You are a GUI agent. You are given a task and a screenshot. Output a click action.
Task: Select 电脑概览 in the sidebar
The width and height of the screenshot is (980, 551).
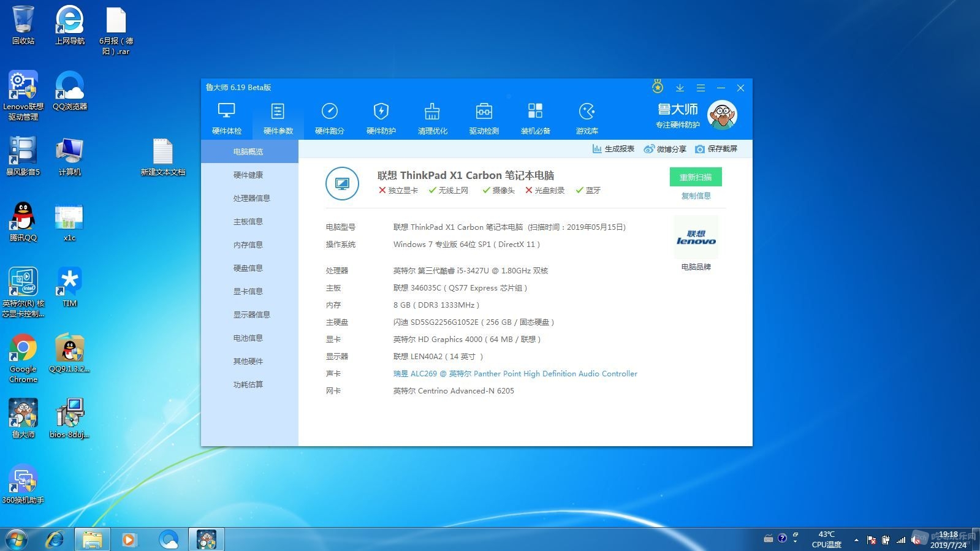click(x=249, y=151)
